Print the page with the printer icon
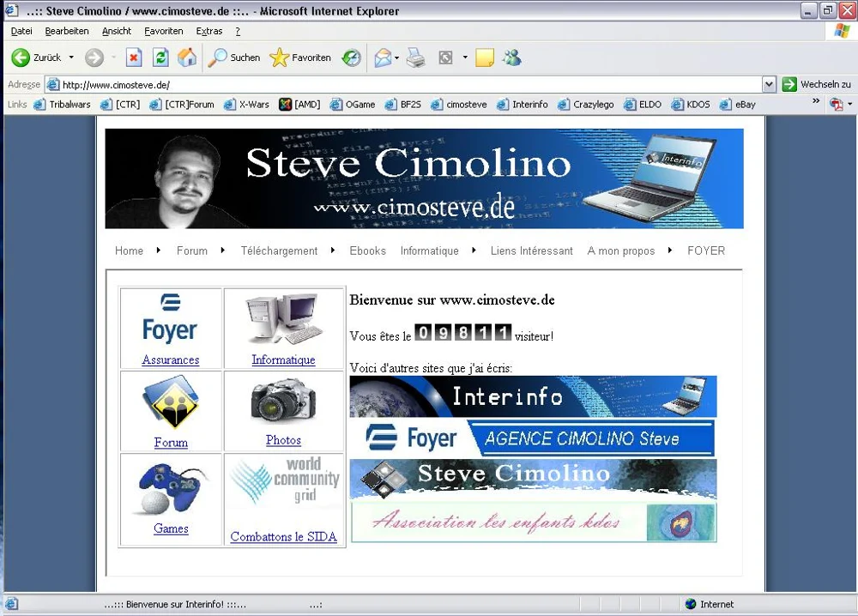858x616 pixels. point(416,57)
